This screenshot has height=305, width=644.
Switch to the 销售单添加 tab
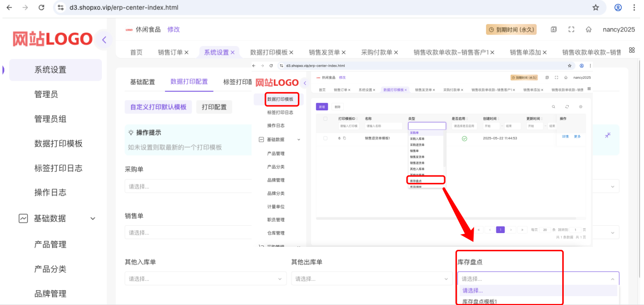click(x=525, y=52)
